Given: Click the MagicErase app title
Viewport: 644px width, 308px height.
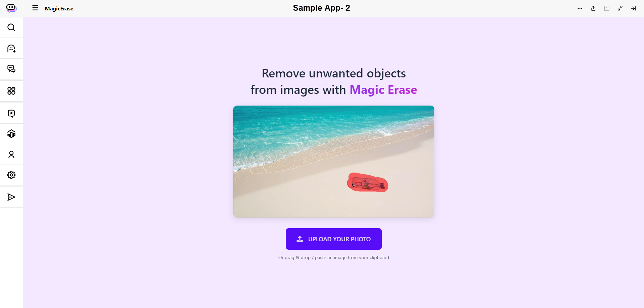Looking at the screenshot, I should [x=59, y=8].
